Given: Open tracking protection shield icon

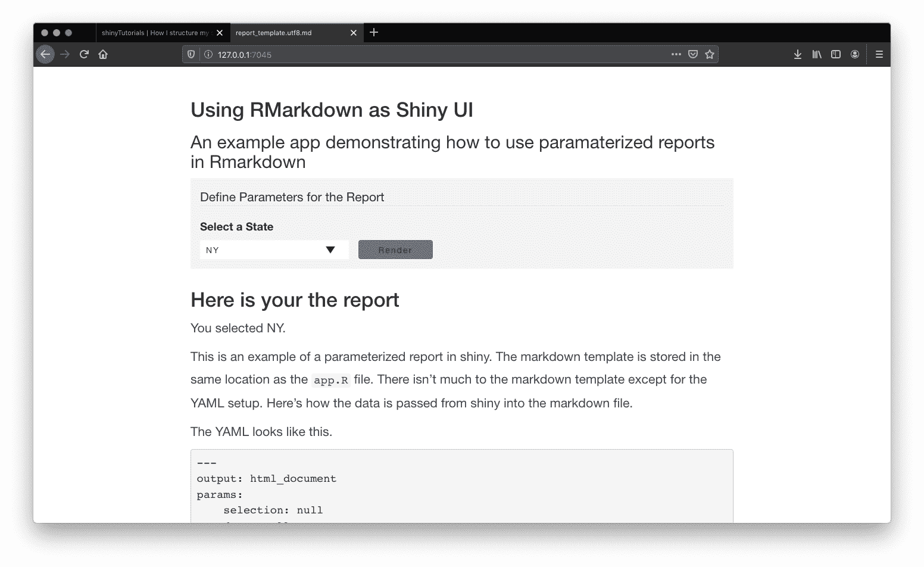Looking at the screenshot, I should tap(191, 54).
